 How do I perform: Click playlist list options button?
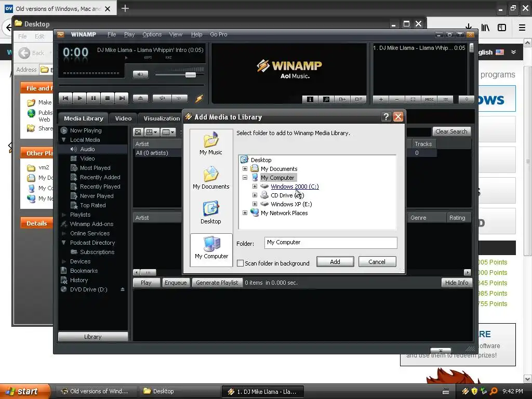[x=445, y=99]
